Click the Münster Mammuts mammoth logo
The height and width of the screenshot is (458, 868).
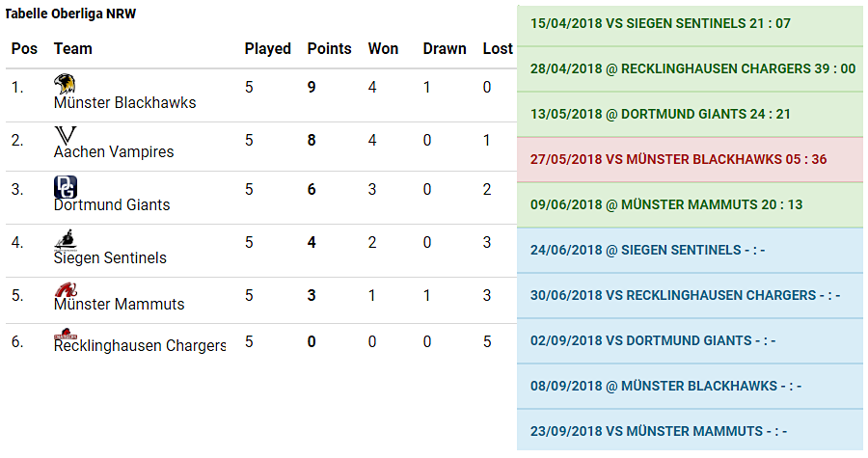click(66, 290)
